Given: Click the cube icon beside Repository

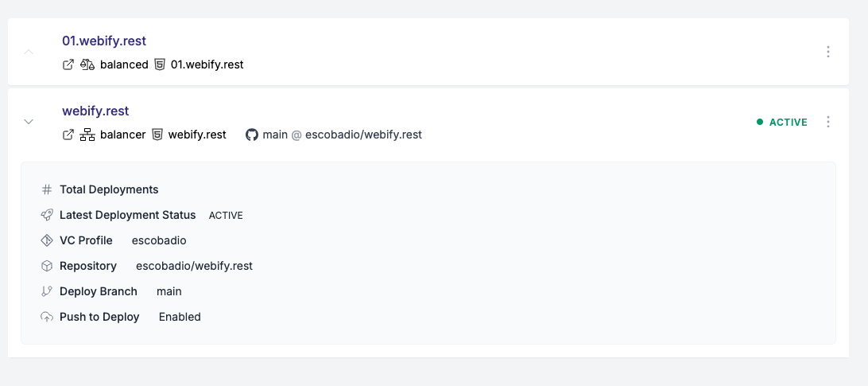Looking at the screenshot, I should pyautogui.click(x=47, y=266).
